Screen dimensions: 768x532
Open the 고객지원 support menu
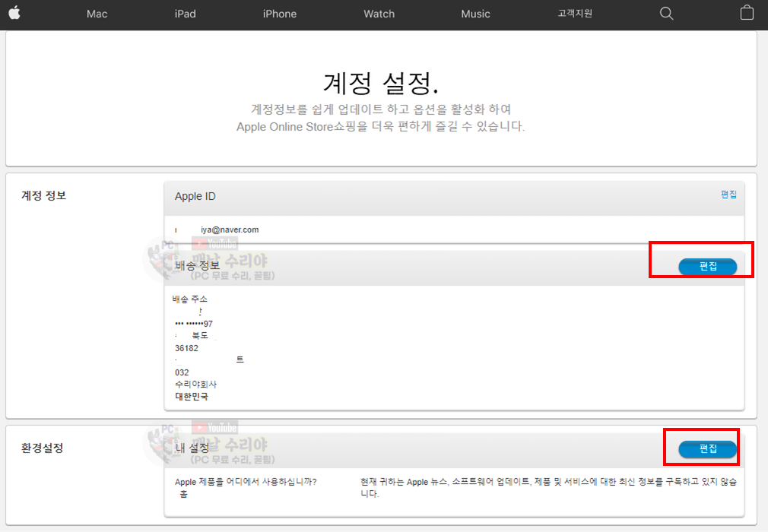click(x=575, y=13)
